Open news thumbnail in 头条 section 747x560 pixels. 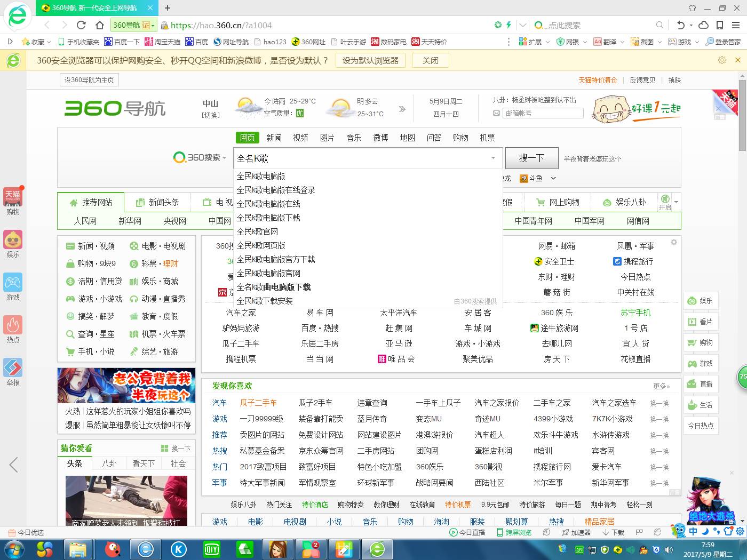point(126,500)
